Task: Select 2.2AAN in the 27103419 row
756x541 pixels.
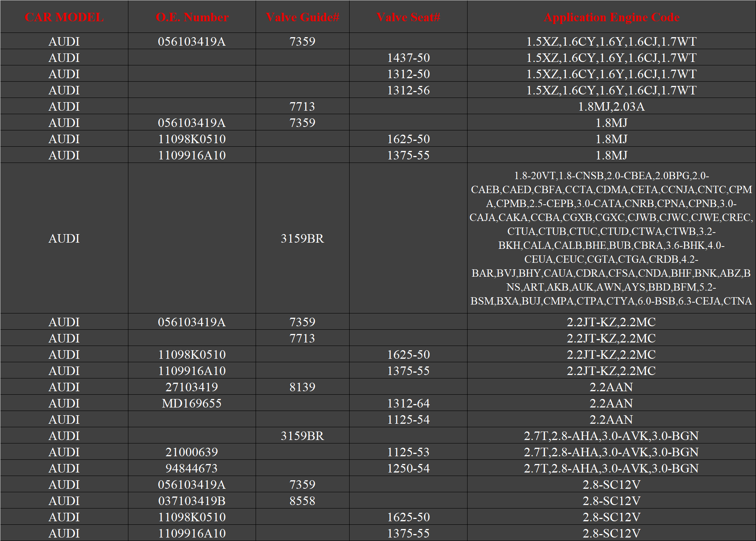Action: click(x=611, y=387)
